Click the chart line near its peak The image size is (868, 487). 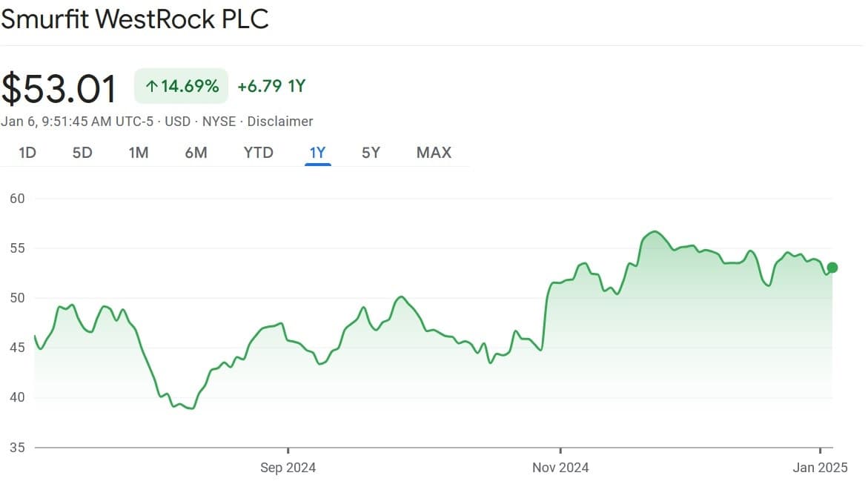point(653,232)
